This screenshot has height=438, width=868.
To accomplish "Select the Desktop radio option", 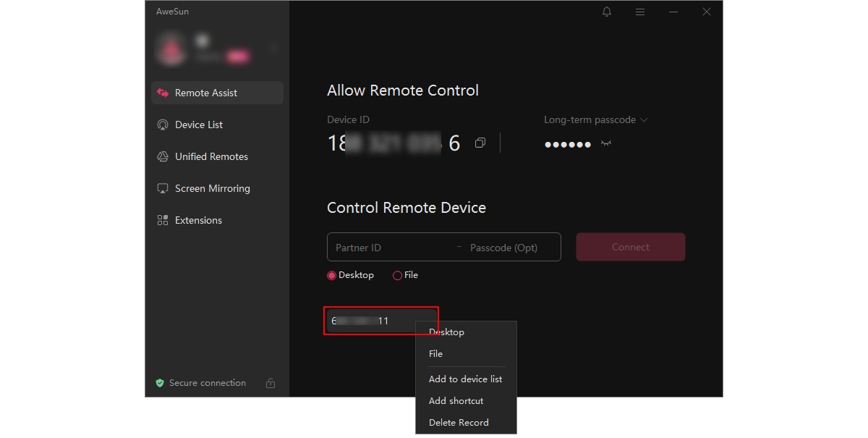I will 351,275.
